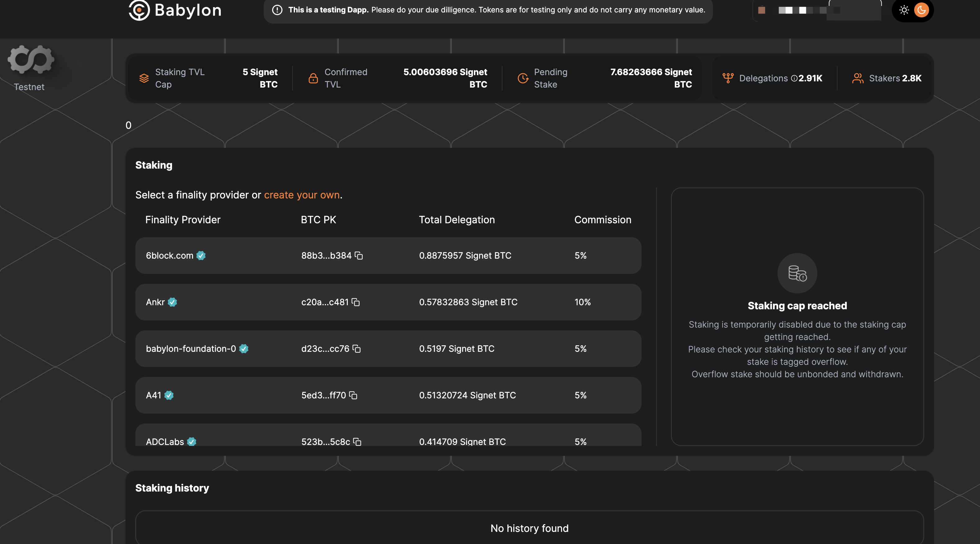Copy the c20a...c481 BTC public key
Viewport: 980px width, 544px height.
[x=356, y=302]
